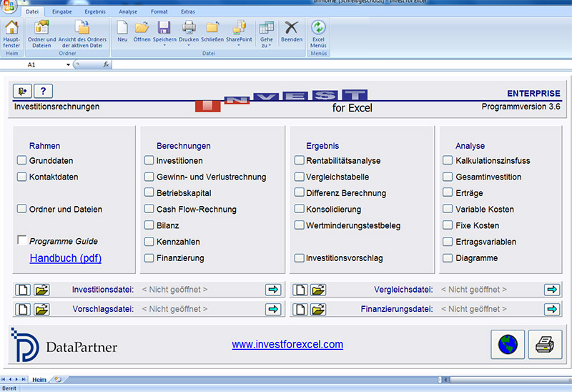The image size is (572, 392).
Task: Open Excel Menüs from ribbon
Action: point(318,29)
